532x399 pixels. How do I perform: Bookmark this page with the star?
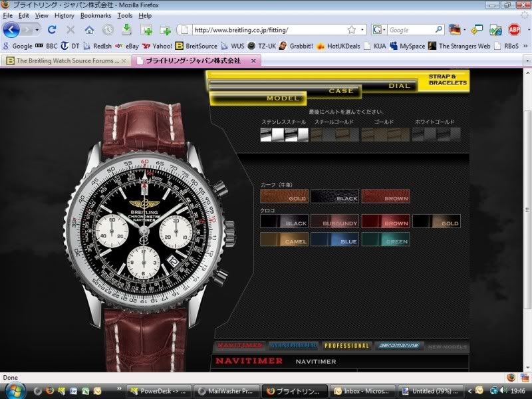(x=352, y=30)
